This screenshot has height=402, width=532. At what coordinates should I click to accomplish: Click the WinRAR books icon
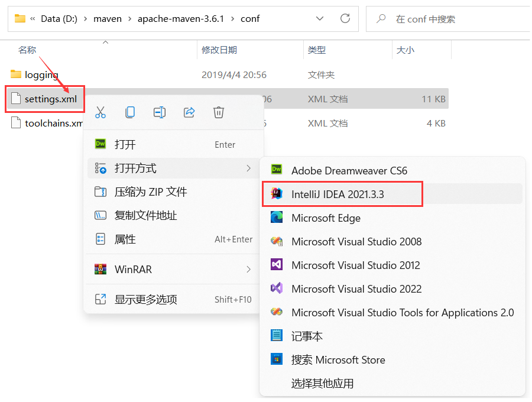100,270
